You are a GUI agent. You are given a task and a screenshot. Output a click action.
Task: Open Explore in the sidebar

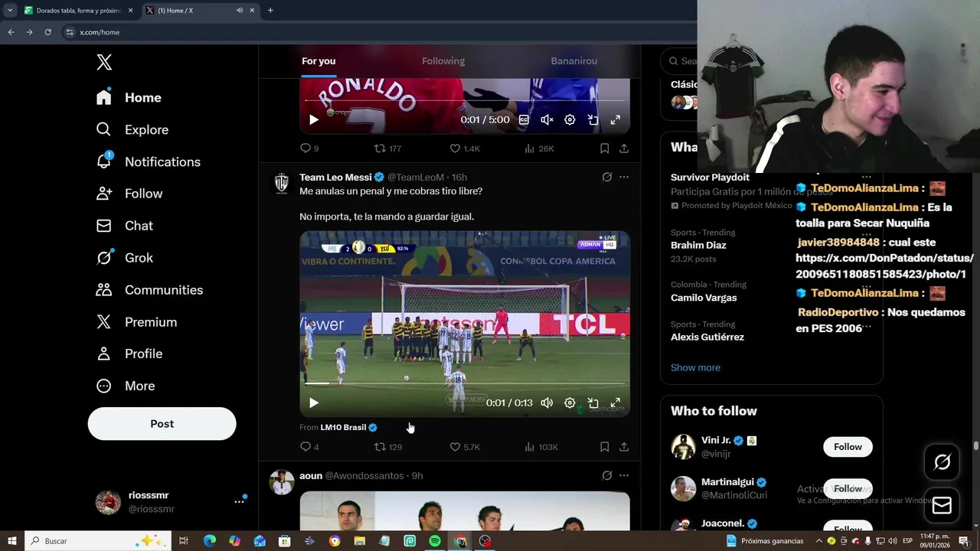tap(132, 130)
